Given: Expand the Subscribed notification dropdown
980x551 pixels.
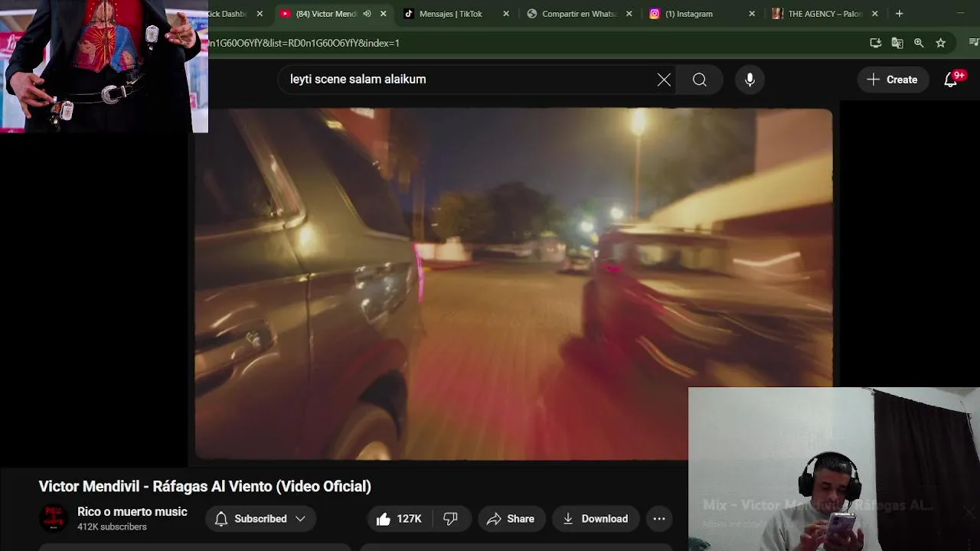Looking at the screenshot, I should [x=260, y=519].
